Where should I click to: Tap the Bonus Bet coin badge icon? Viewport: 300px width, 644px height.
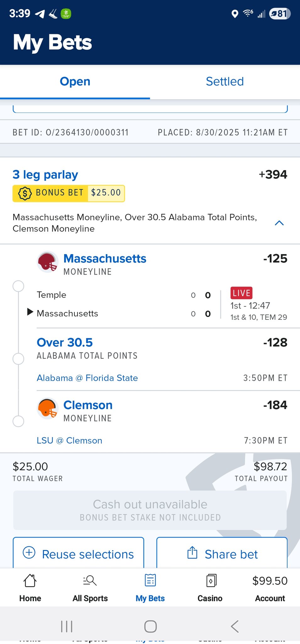click(x=25, y=193)
